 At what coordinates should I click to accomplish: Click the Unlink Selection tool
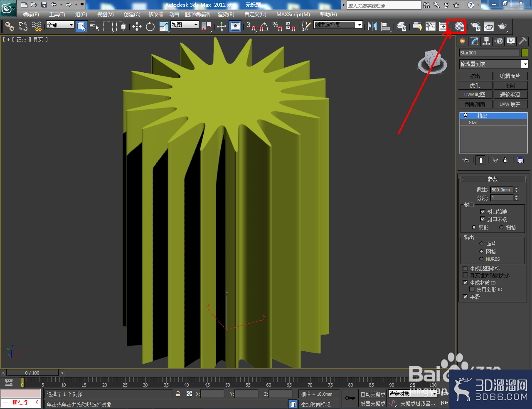(x=23, y=26)
